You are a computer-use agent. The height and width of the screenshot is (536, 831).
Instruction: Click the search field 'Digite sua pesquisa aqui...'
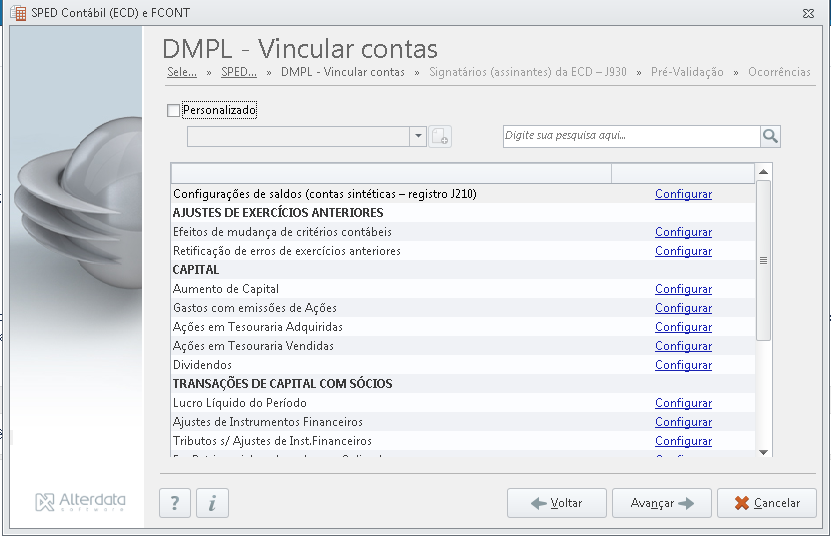click(631, 136)
